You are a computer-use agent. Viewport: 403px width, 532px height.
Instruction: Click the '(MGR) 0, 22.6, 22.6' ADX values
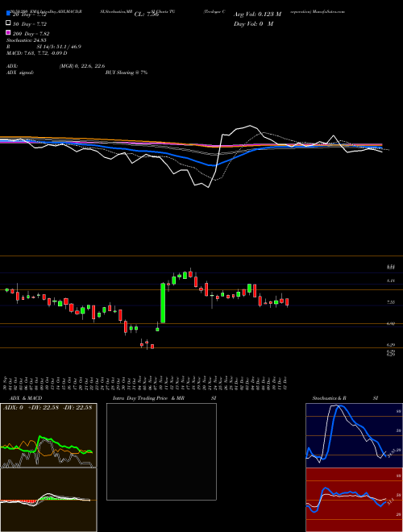point(82,66)
